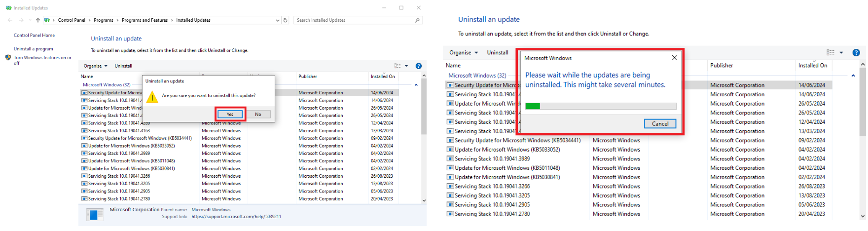Click the forward arrow in Installed Updates window
This screenshot has width=868, height=231.
[21, 20]
